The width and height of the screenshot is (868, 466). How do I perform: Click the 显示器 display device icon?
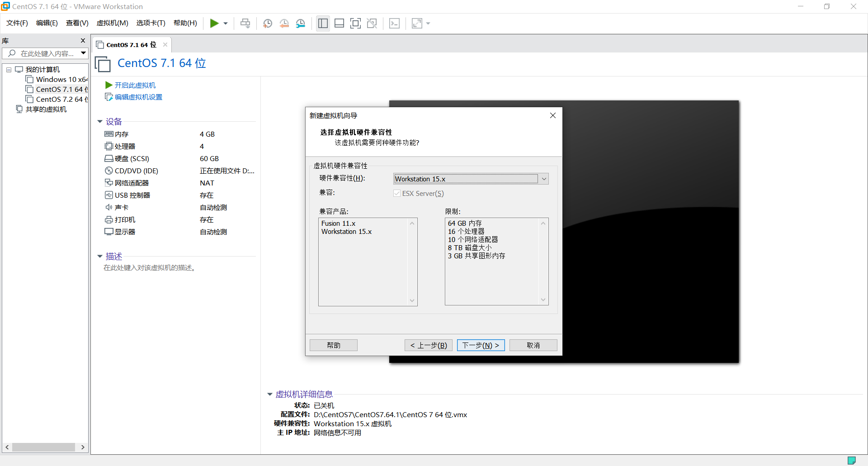click(x=109, y=232)
